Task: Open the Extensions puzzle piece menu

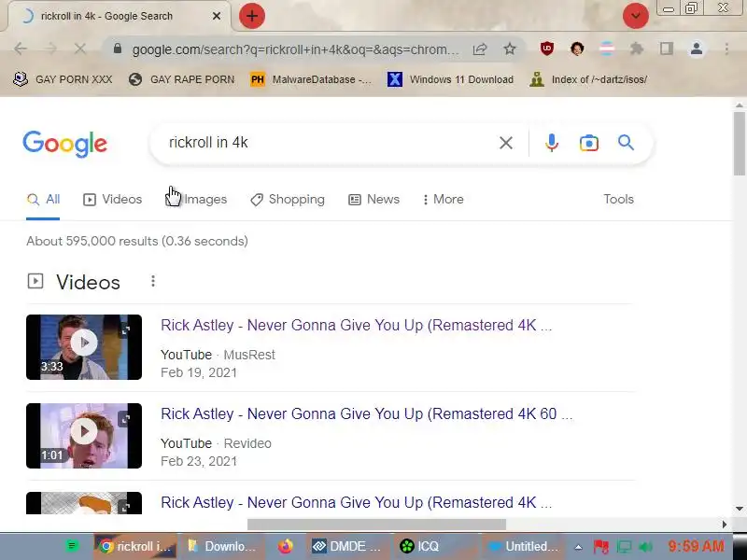Action: coord(637,49)
